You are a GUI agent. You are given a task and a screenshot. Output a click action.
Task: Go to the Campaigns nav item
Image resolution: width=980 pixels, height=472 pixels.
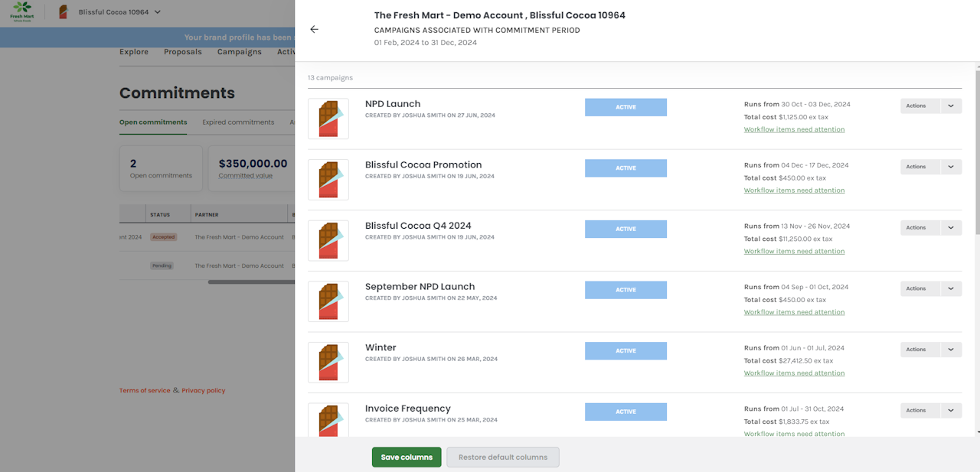[240, 52]
